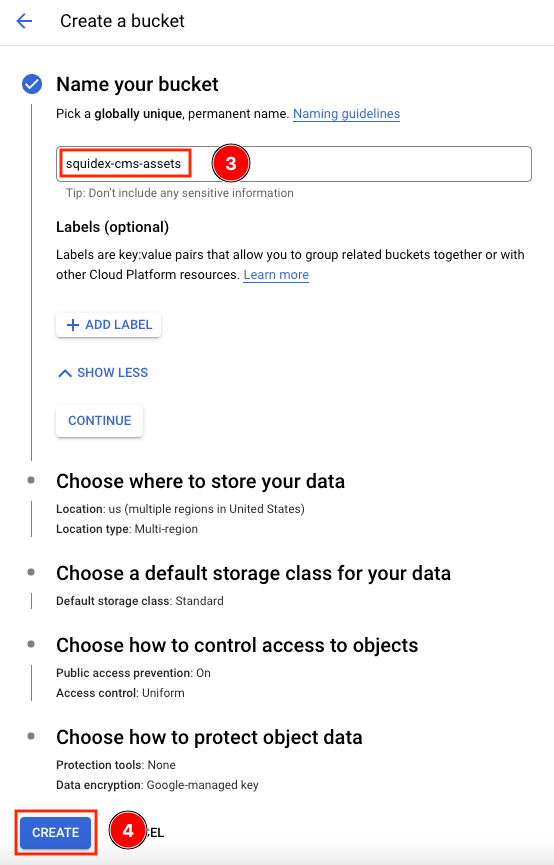The height and width of the screenshot is (865, 554).
Task: Expand Choose where to store your data
Action: click(x=200, y=481)
